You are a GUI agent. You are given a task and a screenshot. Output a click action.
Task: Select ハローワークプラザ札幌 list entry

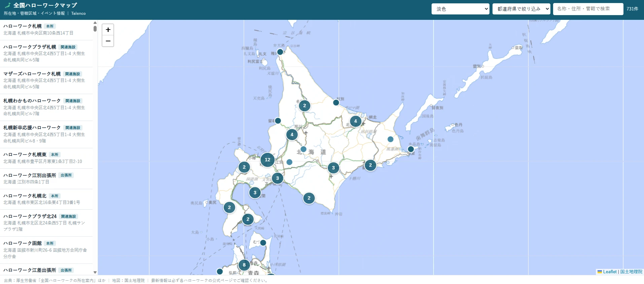[46, 53]
